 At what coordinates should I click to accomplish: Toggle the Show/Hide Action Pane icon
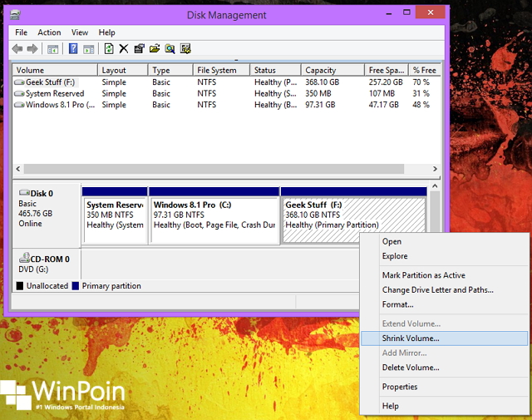89,49
